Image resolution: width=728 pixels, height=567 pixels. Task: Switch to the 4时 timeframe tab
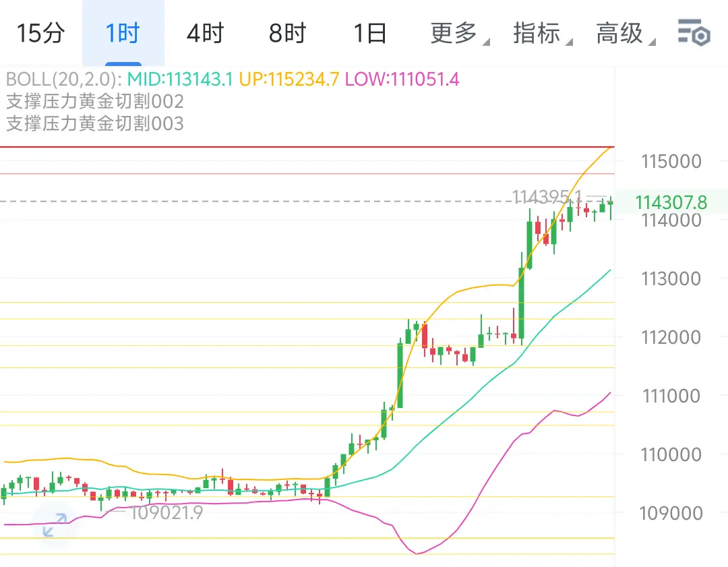pyautogui.click(x=205, y=34)
